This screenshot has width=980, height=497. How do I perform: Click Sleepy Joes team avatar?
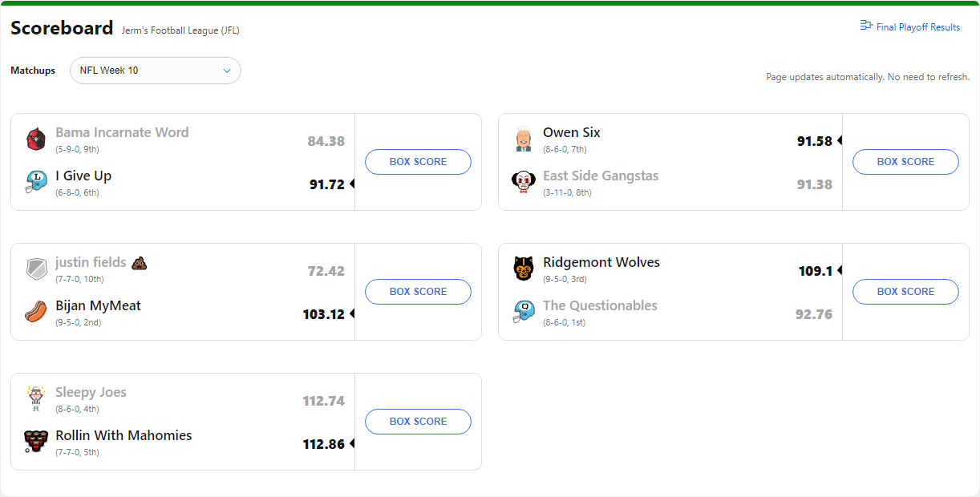pos(36,398)
